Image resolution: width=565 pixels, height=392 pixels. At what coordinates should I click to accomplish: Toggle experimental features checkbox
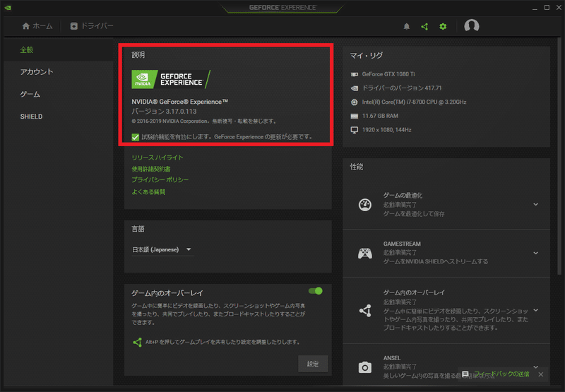point(136,137)
